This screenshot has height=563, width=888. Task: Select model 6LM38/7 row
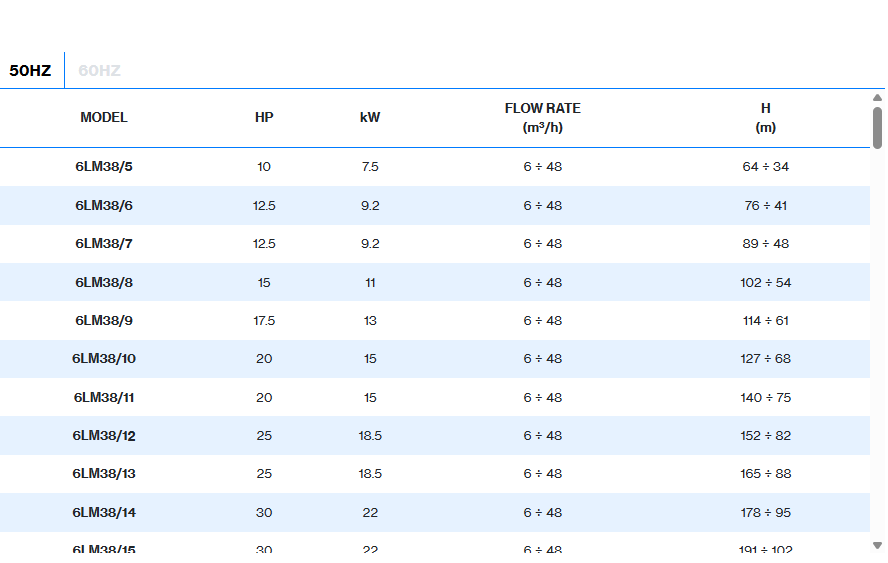(104, 244)
